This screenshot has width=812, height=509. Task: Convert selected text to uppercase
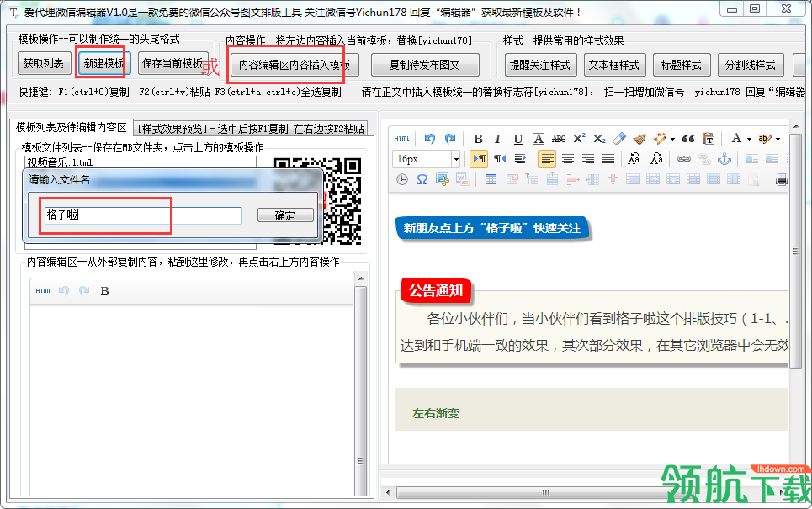[x=634, y=159]
